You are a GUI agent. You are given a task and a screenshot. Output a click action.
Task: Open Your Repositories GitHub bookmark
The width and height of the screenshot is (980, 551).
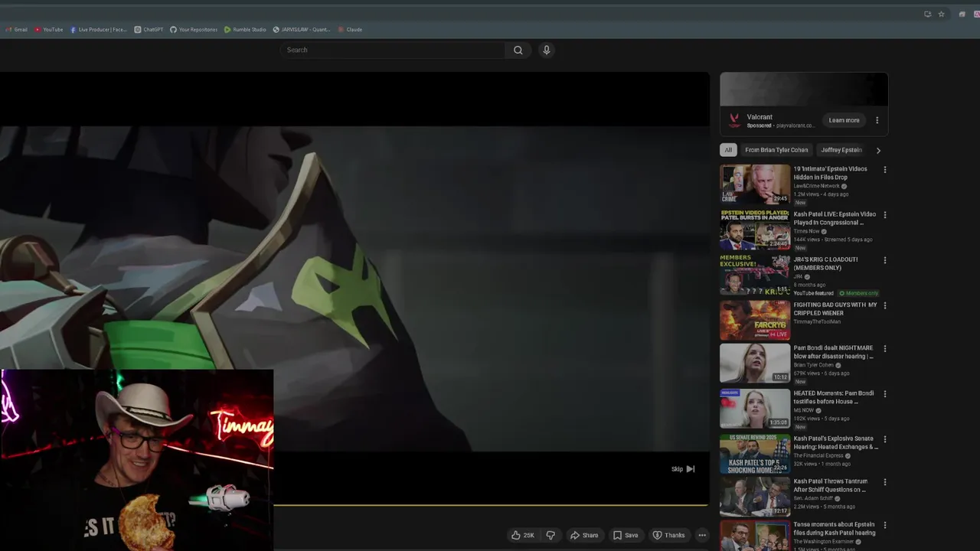(x=194, y=29)
